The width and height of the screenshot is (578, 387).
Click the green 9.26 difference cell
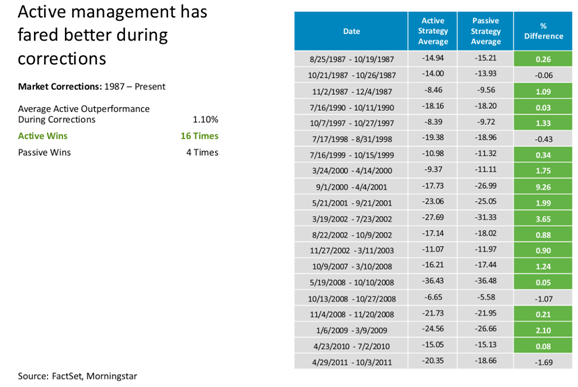coord(543,187)
